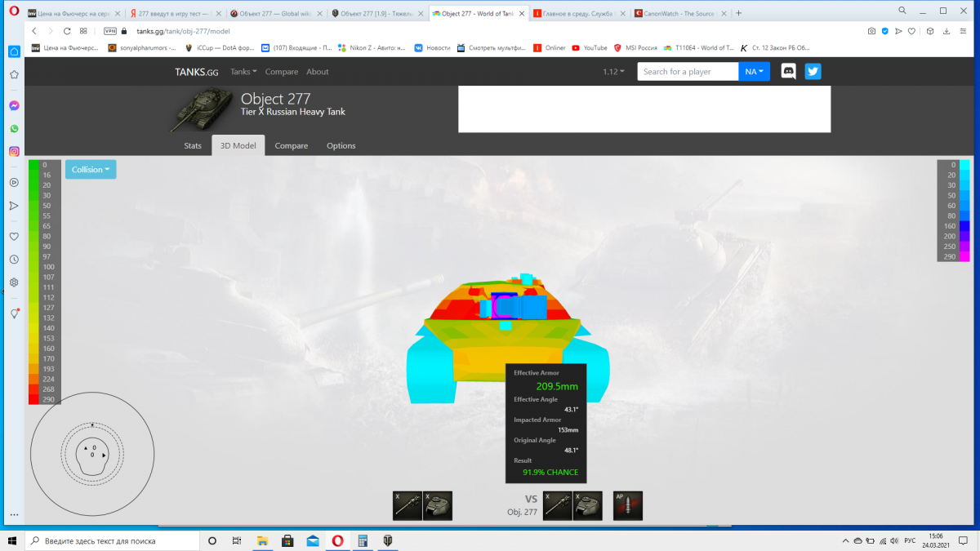This screenshot has height=551, width=980.
Task: Switch to Object 277 Global wiki browser tab
Action: pos(275,14)
